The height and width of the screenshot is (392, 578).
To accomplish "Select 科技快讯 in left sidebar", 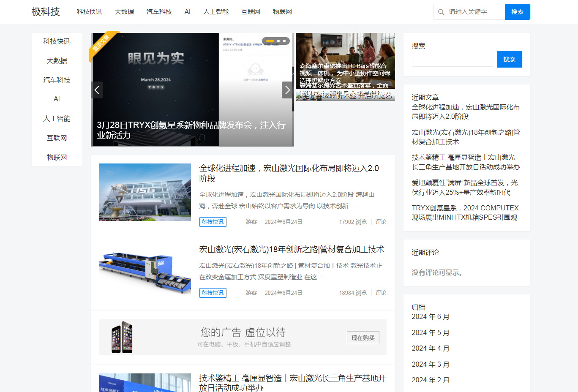I will (57, 41).
